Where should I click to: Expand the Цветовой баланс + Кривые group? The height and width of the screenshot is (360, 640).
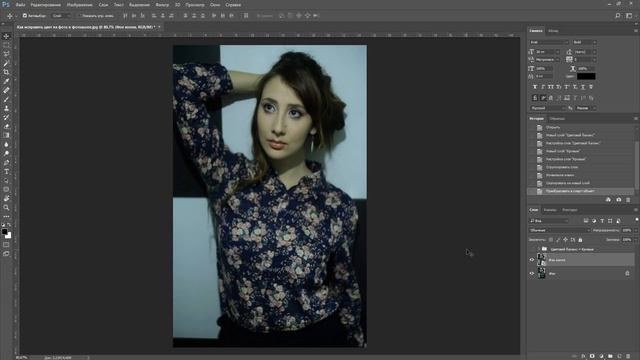pos(538,249)
